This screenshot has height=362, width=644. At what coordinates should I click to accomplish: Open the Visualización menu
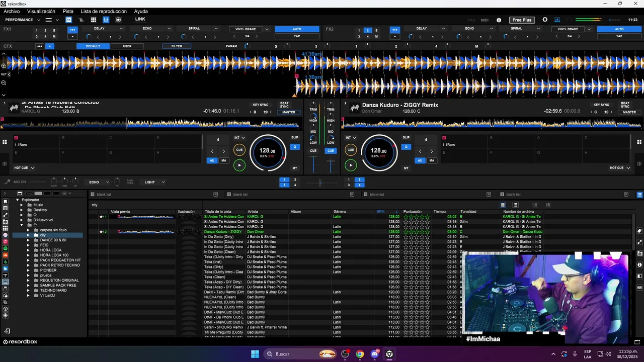(41, 11)
